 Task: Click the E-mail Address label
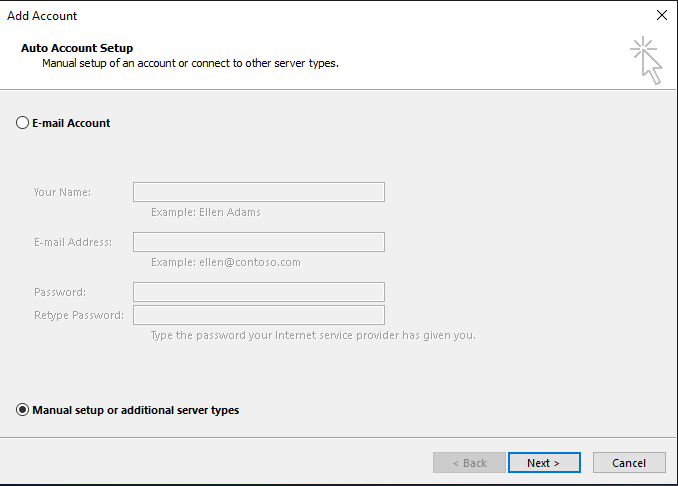pos(73,242)
